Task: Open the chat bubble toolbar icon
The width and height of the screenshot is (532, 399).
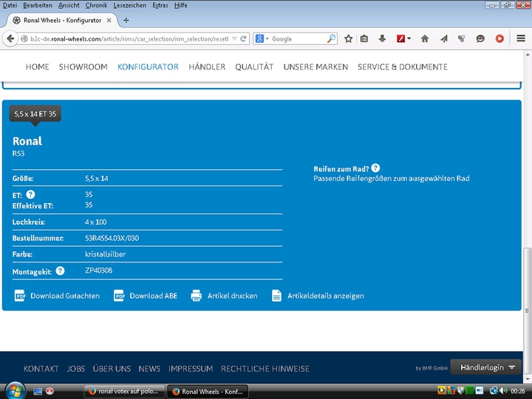Action: (480, 38)
